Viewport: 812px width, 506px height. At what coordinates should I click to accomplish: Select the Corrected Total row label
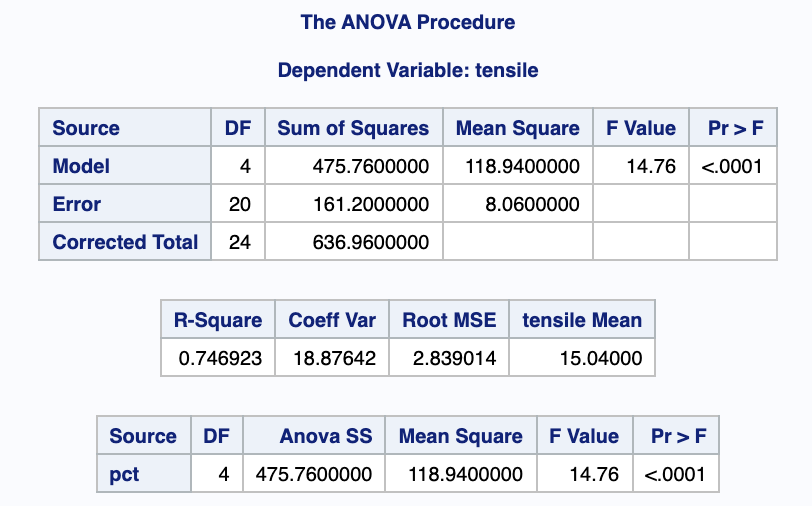[125, 242]
